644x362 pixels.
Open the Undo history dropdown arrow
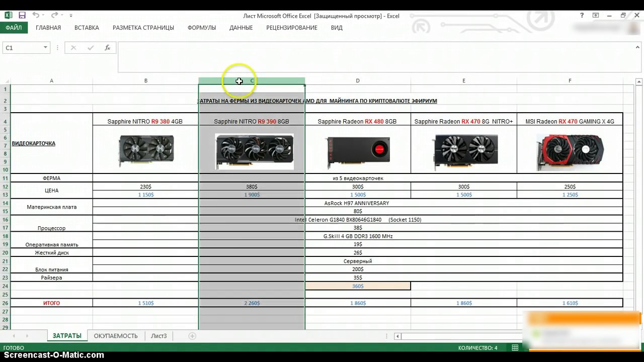coord(43,16)
